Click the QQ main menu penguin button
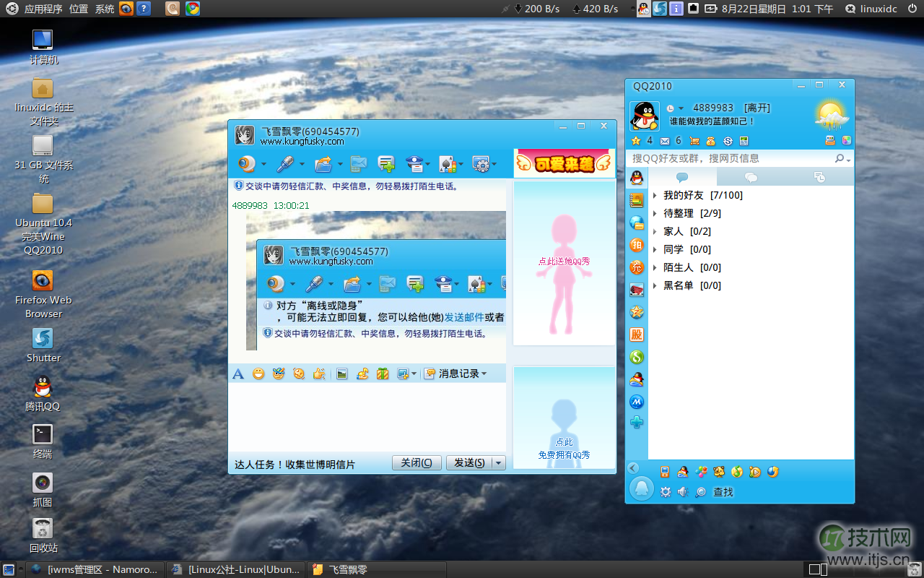 (641, 488)
